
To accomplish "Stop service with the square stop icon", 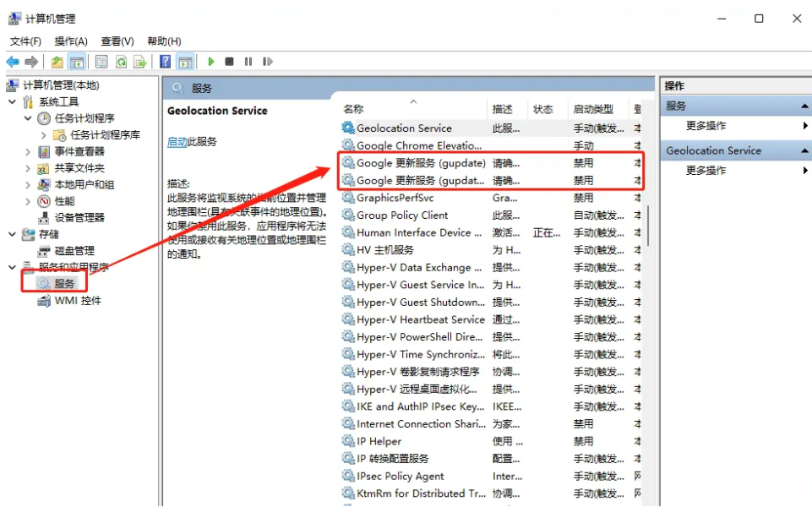I will click(x=230, y=62).
